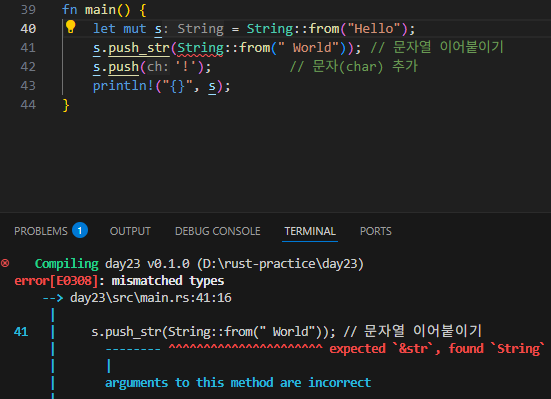Switch to the DEBUG CONSOLE tab
Image resolution: width=551 pixels, height=399 pixels.
(218, 231)
